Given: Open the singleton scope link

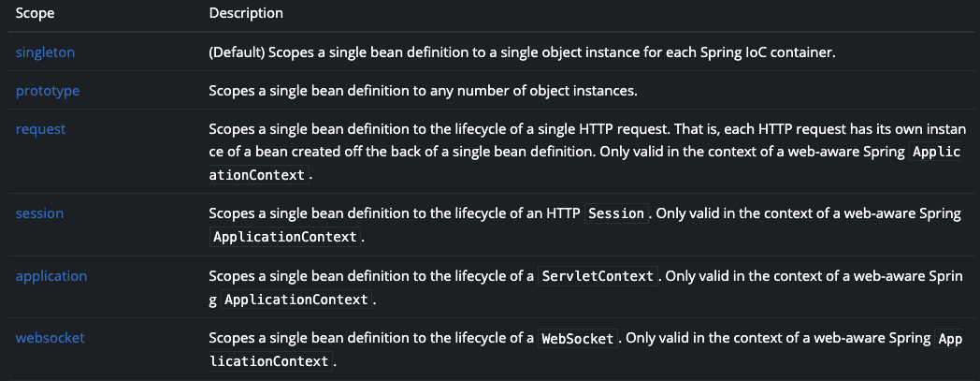Looking at the screenshot, I should coord(45,52).
